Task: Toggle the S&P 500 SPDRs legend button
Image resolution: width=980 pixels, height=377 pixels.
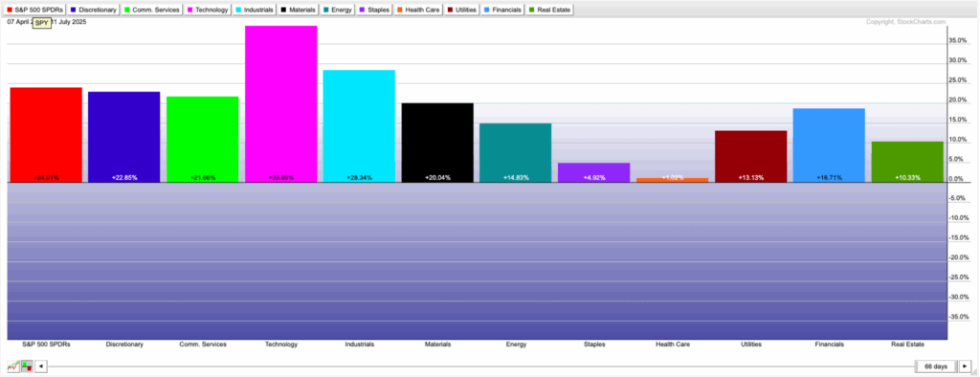Action: click(35, 10)
